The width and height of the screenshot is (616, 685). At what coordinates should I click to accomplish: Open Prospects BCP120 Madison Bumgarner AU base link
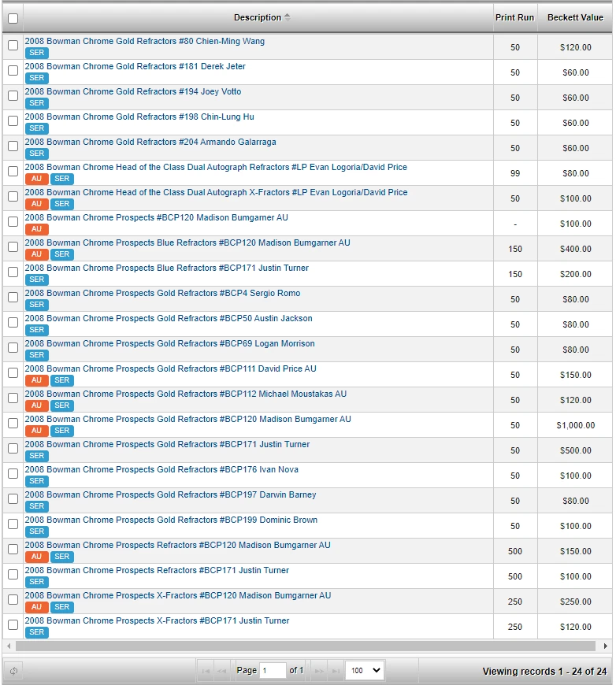click(x=157, y=217)
